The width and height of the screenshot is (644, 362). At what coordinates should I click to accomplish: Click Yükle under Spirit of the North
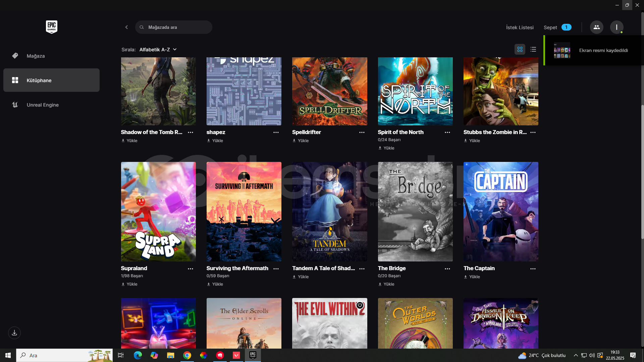pyautogui.click(x=386, y=148)
